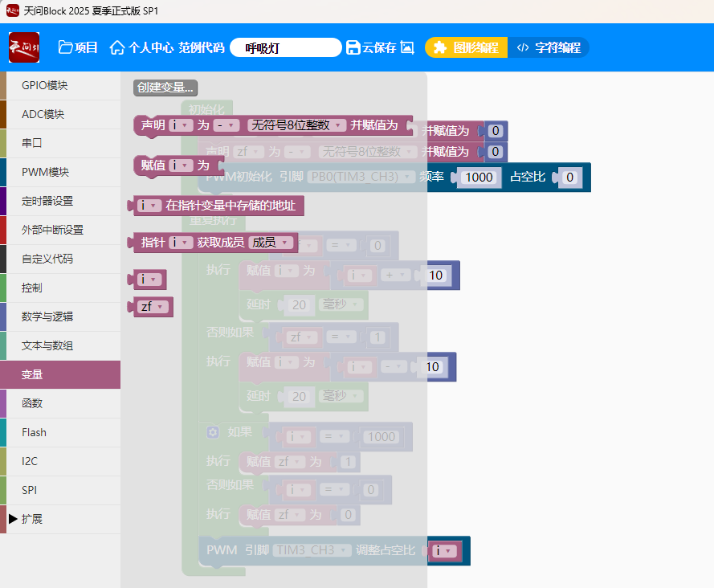Click the project name field 呼吸灯

point(285,47)
